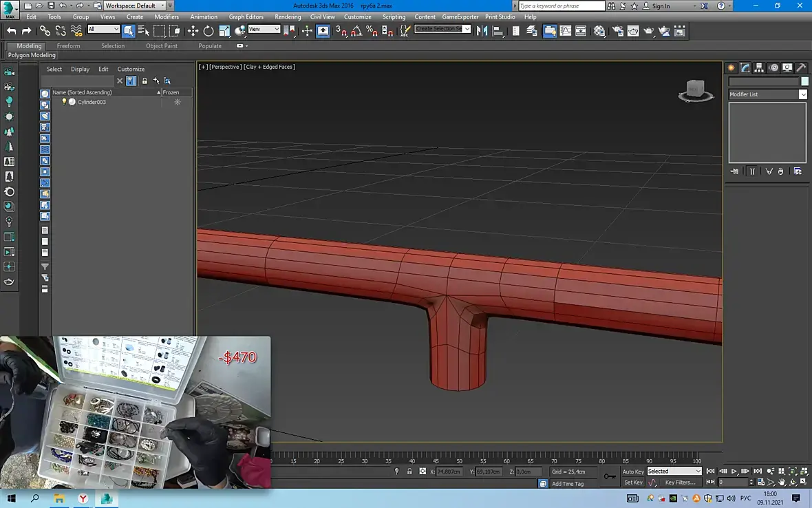812x508 pixels.
Task: Click the object color swatch
Action: pyautogui.click(x=804, y=81)
